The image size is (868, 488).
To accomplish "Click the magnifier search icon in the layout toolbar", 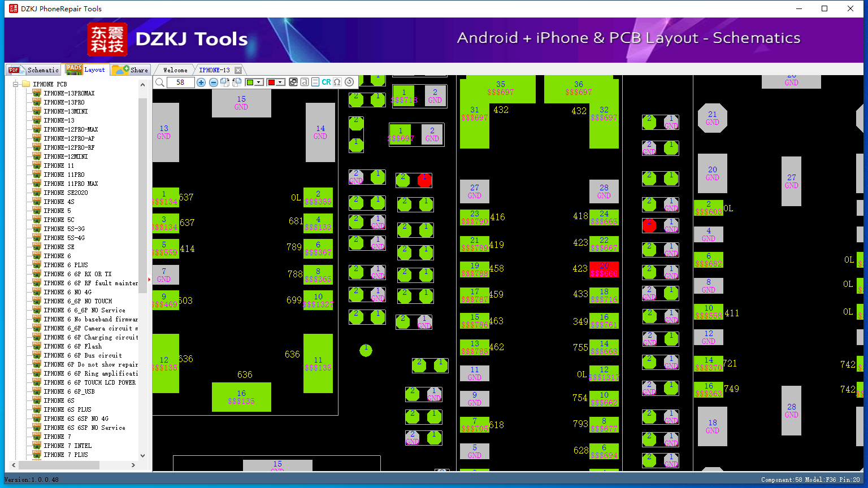I will pyautogui.click(x=160, y=82).
